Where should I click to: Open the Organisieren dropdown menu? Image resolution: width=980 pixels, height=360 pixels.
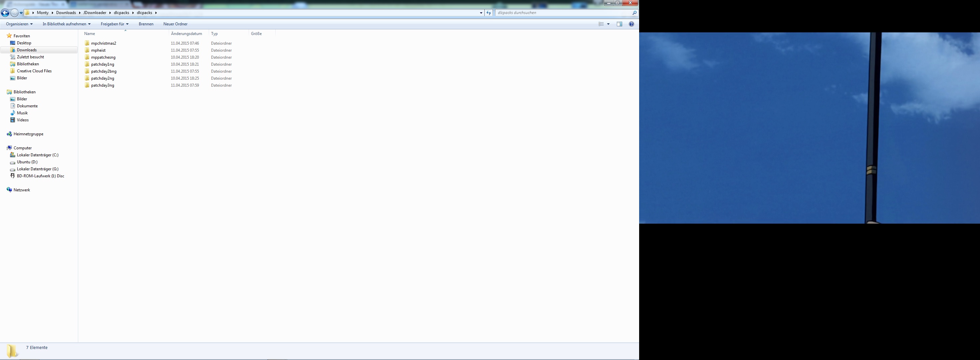[19, 24]
